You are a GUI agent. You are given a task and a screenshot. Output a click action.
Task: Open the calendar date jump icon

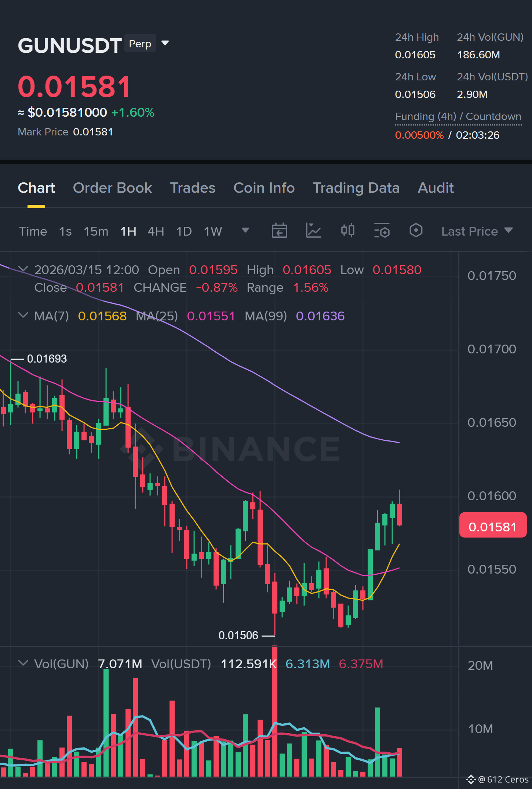pos(279,231)
